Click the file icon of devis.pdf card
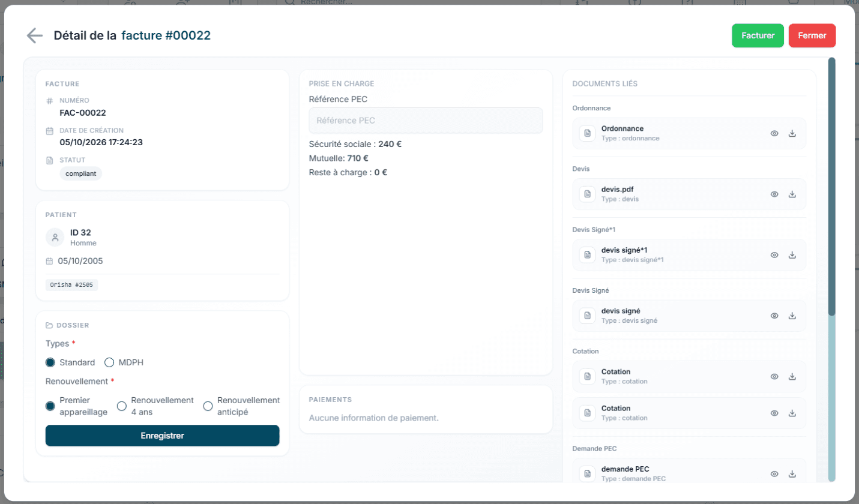This screenshot has width=859, height=504. coord(588,194)
